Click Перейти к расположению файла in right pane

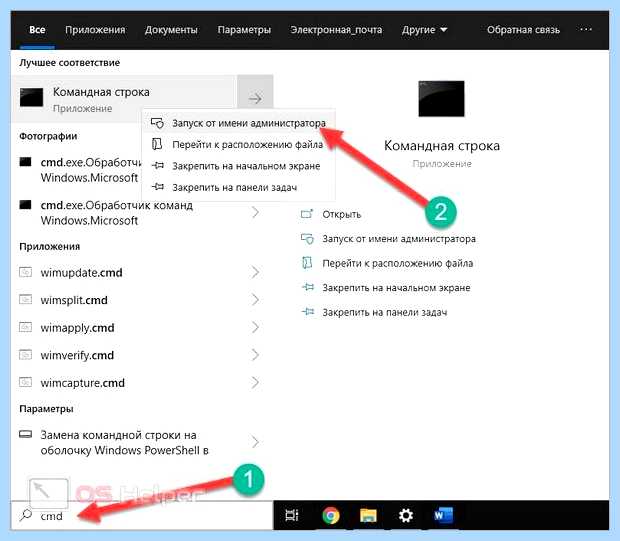point(397,263)
